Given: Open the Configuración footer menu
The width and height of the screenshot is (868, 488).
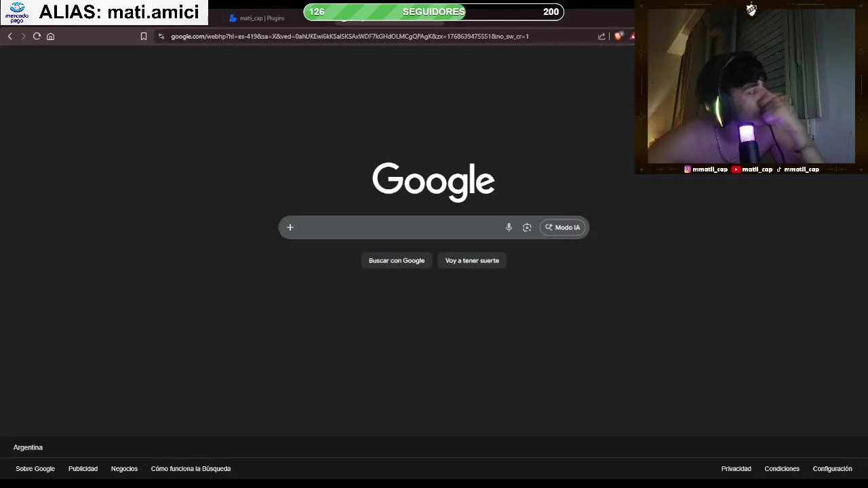Looking at the screenshot, I should (832, 468).
